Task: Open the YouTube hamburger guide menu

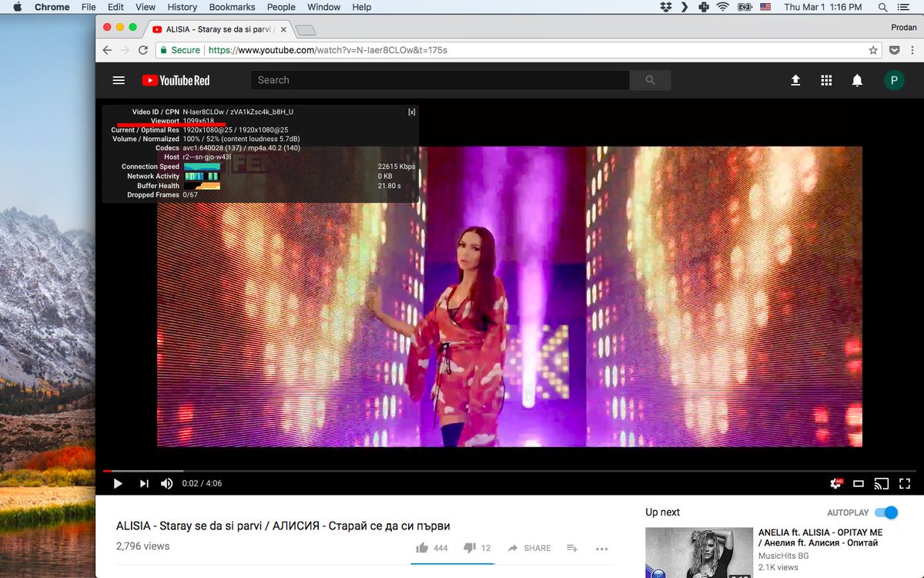Action: tap(119, 80)
